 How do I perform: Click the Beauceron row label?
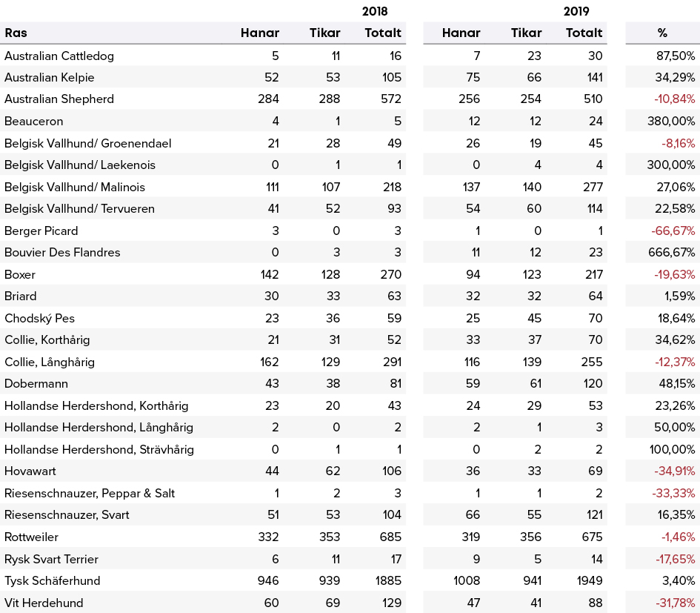click(33, 121)
